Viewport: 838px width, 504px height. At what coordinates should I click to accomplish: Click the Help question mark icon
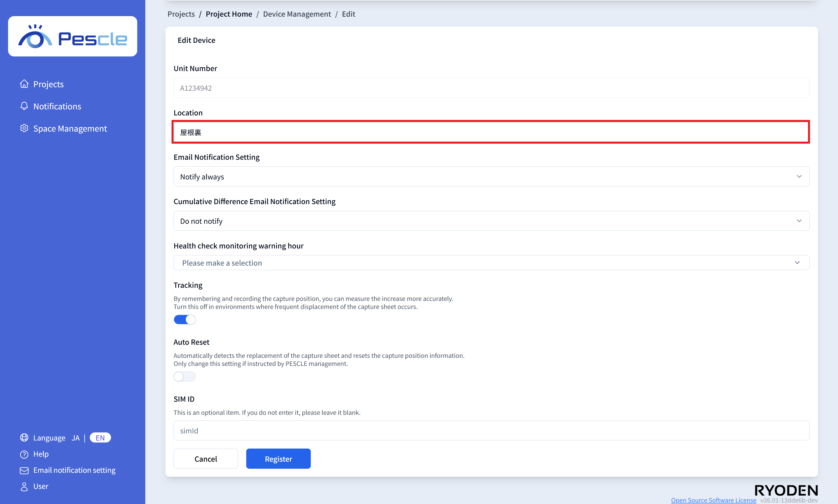24,454
